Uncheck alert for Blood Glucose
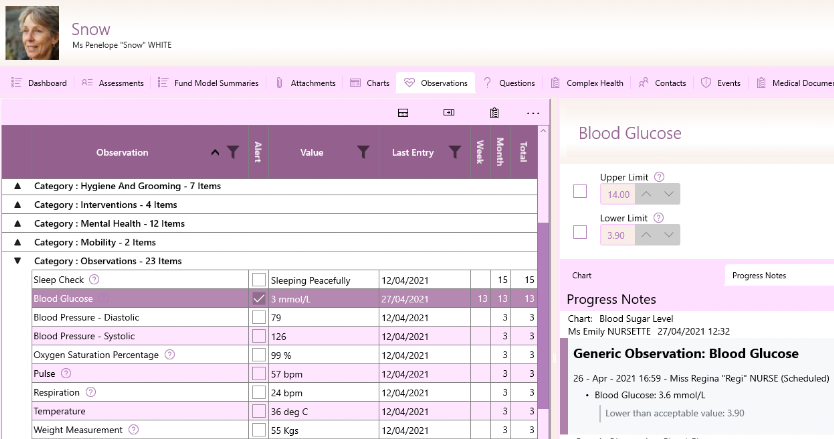This screenshot has width=834, height=439. point(258,299)
